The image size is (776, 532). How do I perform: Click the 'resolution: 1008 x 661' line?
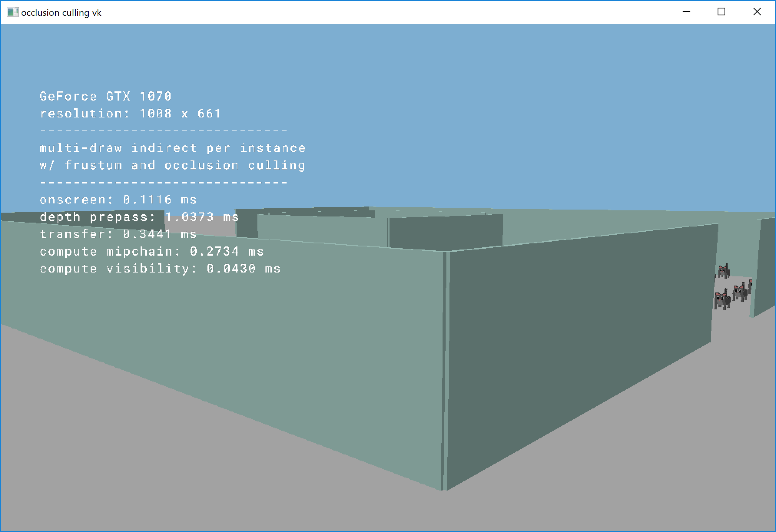(130, 113)
